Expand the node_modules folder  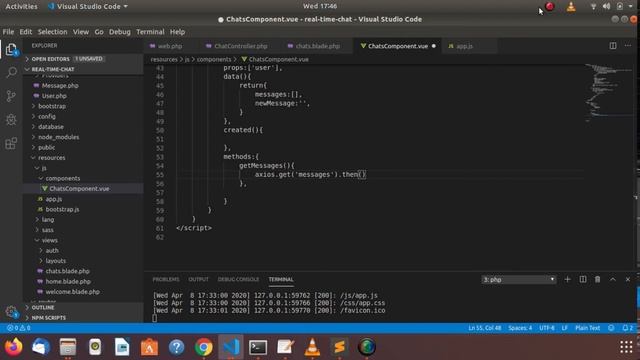coord(58,137)
